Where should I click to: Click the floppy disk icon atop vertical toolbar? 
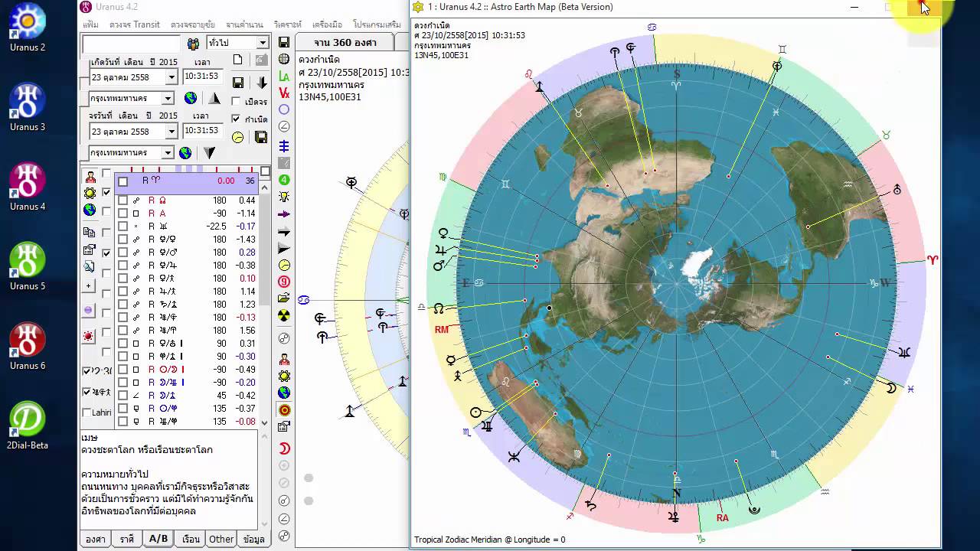point(284,43)
